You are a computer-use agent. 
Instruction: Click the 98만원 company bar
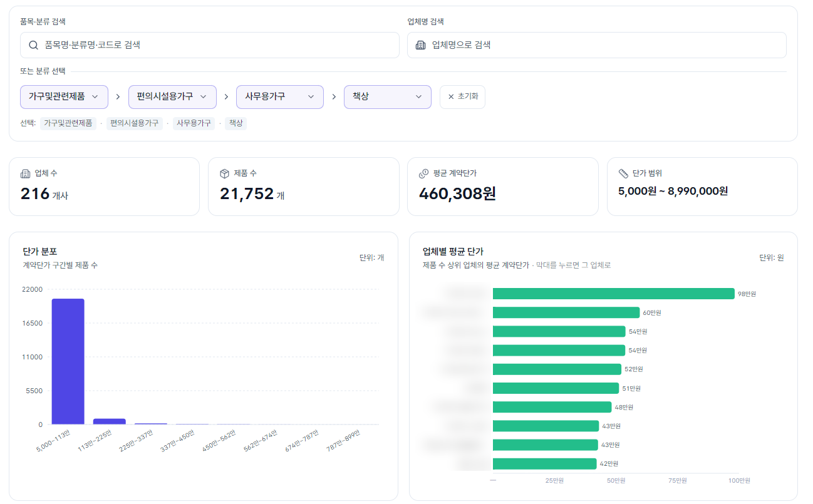[x=613, y=294]
